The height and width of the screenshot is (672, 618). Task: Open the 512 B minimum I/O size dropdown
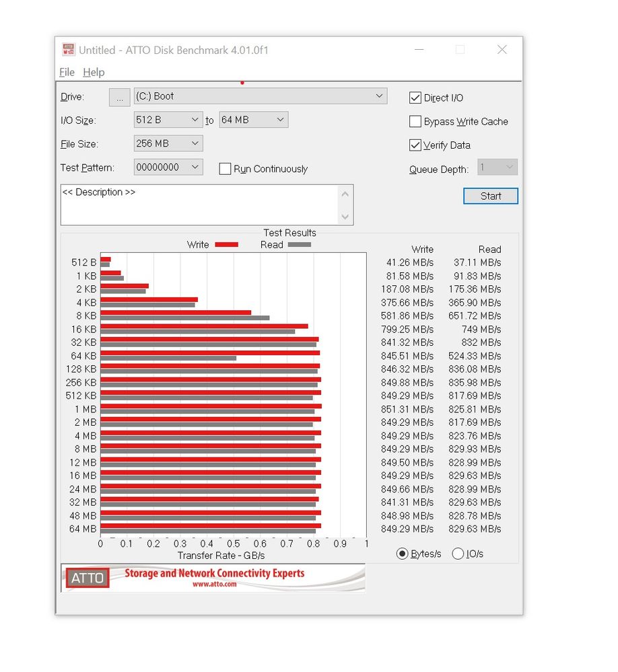[x=168, y=120]
